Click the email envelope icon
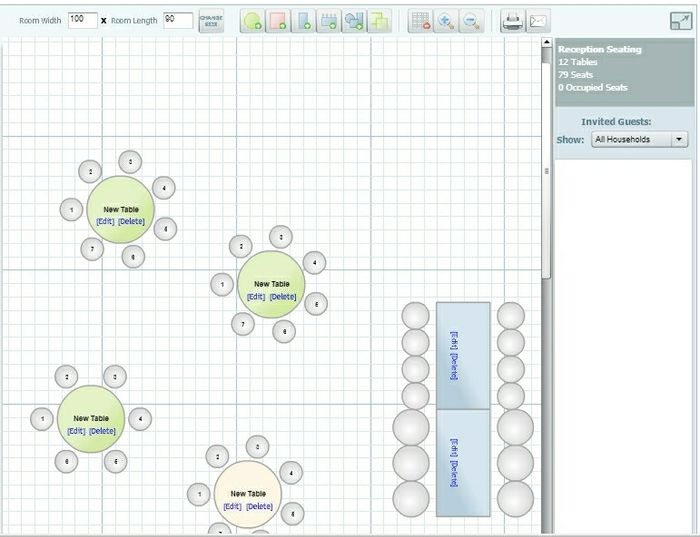 tap(539, 21)
